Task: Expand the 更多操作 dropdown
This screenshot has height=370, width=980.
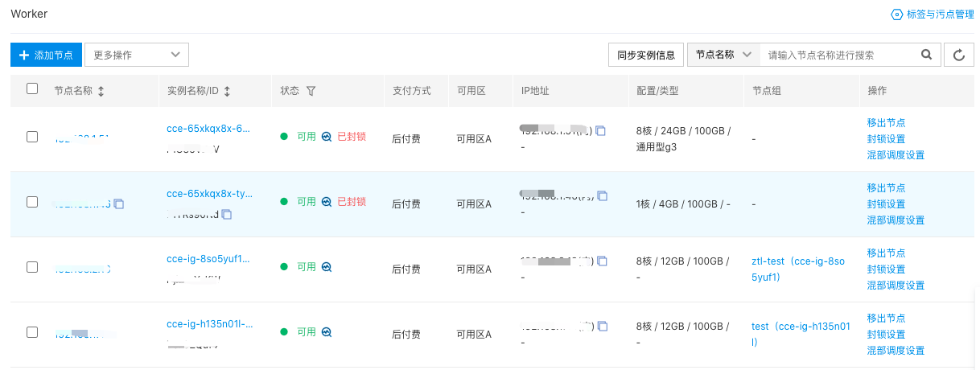Action: 137,55
